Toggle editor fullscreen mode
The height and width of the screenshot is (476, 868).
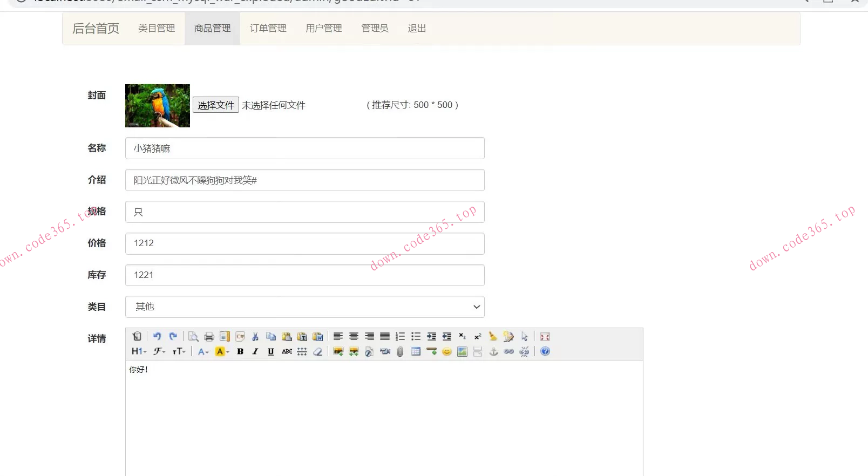[545, 336]
